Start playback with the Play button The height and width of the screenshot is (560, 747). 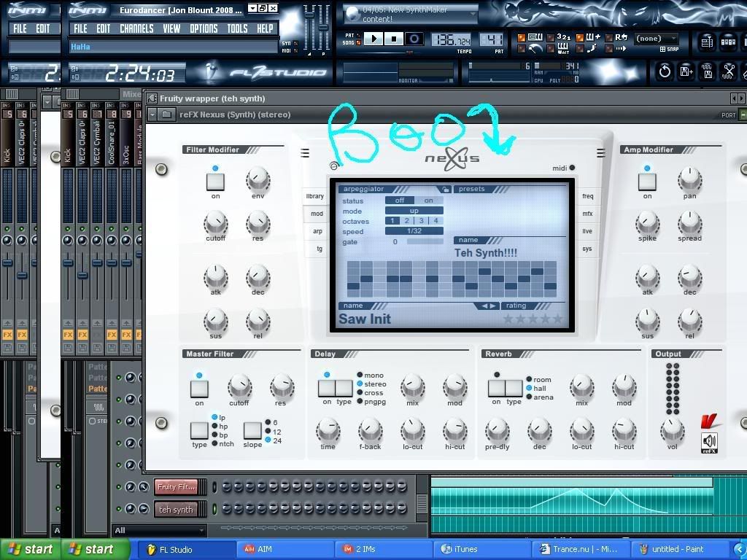click(x=373, y=39)
